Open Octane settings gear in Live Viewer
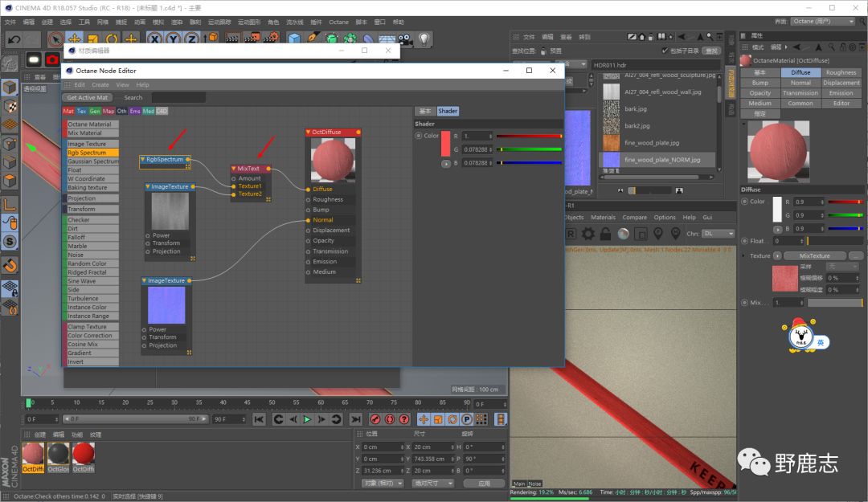The height and width of the screenshot is (502, 868). [588, 234]
